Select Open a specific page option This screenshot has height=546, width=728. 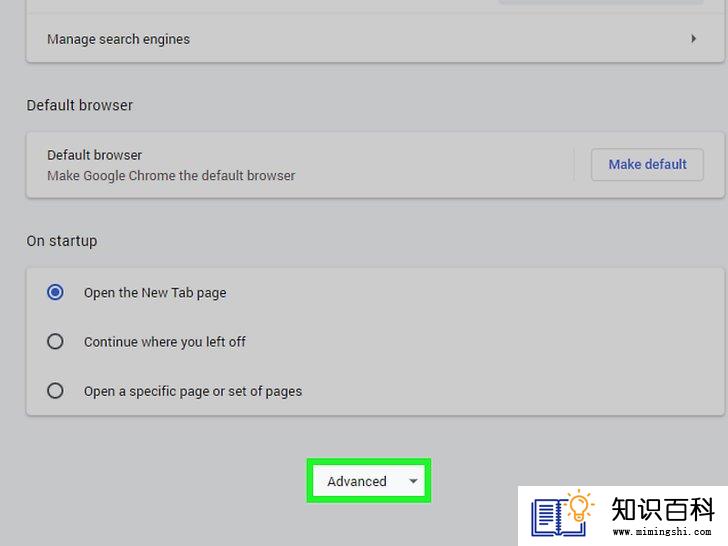(55, 390)
